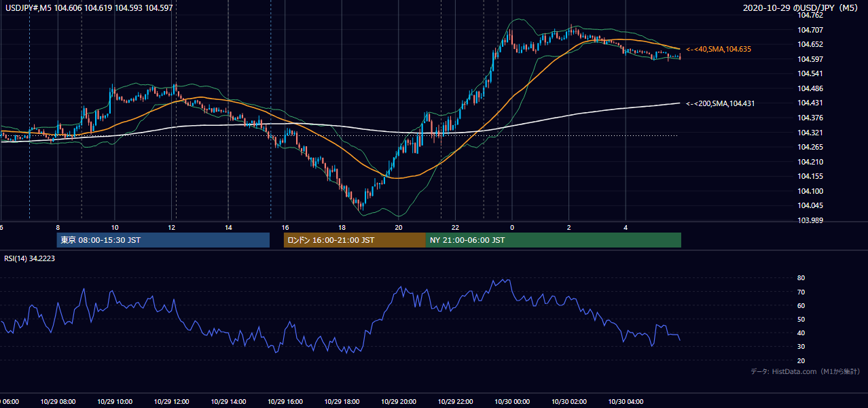
Task: Select the ロンドン 16:00-21:00 JST session bar
Action: [355, 240]
